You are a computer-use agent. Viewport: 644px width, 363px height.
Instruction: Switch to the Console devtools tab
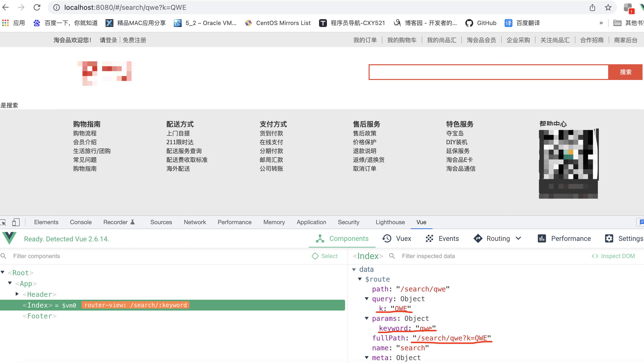click(x=80, y=222)
